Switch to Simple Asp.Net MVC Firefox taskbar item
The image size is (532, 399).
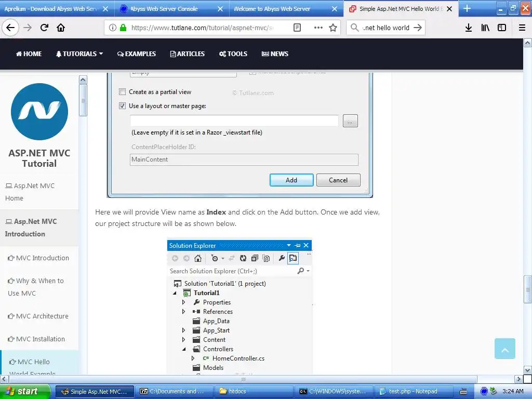coord(94,391)
